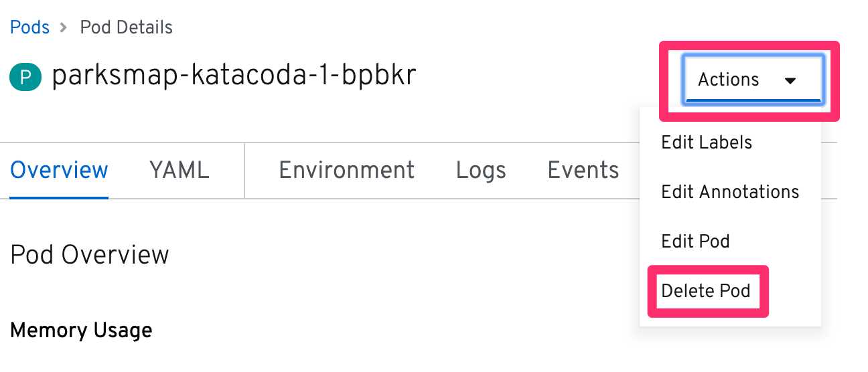Click the vertical divider after YAML tab
The image size is (868, 372).
pyautogui.click(x=244, y=170)
